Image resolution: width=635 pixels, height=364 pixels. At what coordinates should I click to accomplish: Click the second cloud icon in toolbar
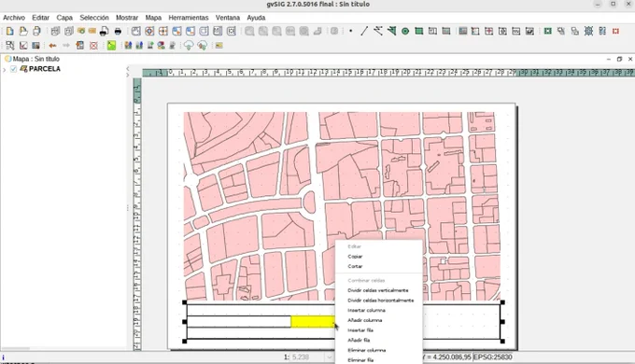coord(202,46)
